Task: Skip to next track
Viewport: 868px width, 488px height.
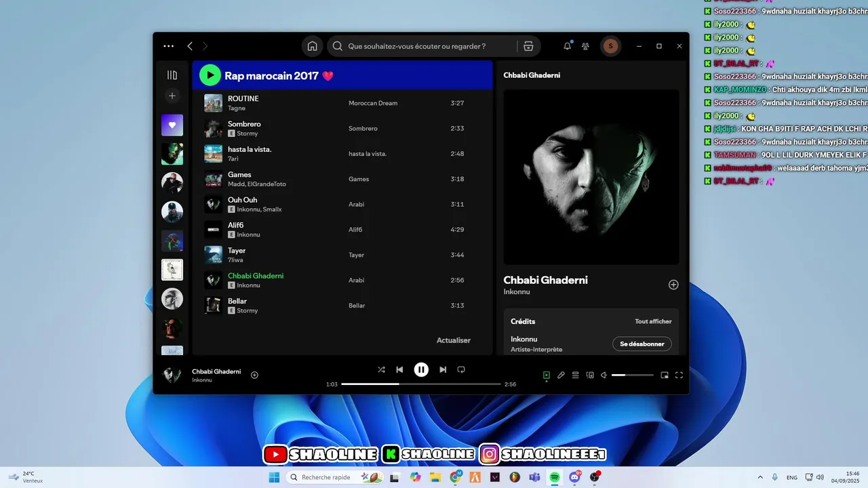Action: [x=443, y=369]
